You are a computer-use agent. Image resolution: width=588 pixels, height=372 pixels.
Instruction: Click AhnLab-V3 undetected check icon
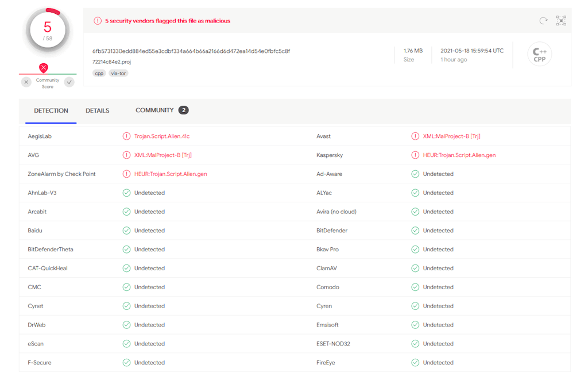(126, 193)
